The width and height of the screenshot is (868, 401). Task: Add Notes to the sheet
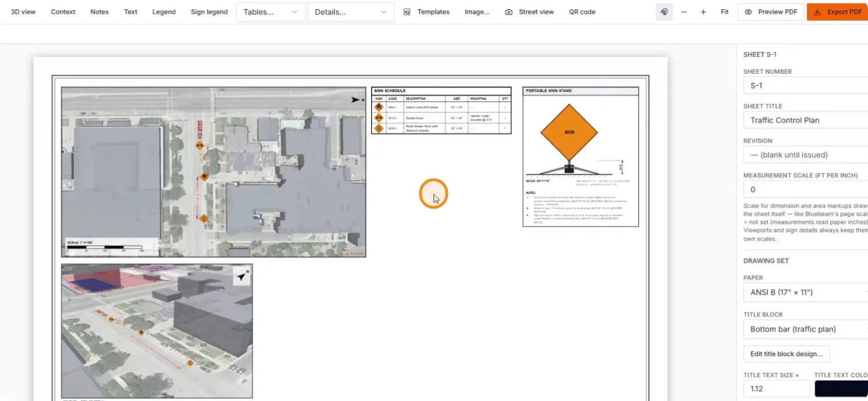99,12
